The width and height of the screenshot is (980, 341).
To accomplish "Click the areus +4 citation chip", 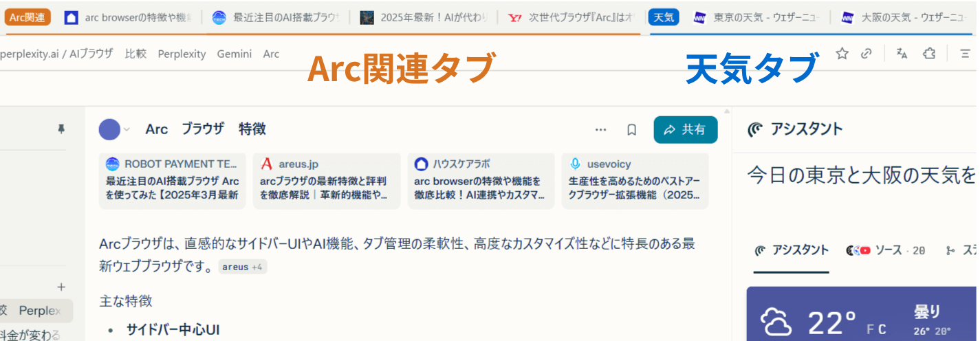I will click(x=243, y=267).
